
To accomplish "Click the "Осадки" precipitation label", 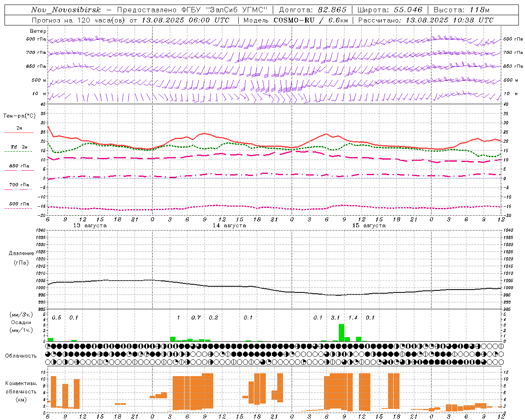I will 21,322.
